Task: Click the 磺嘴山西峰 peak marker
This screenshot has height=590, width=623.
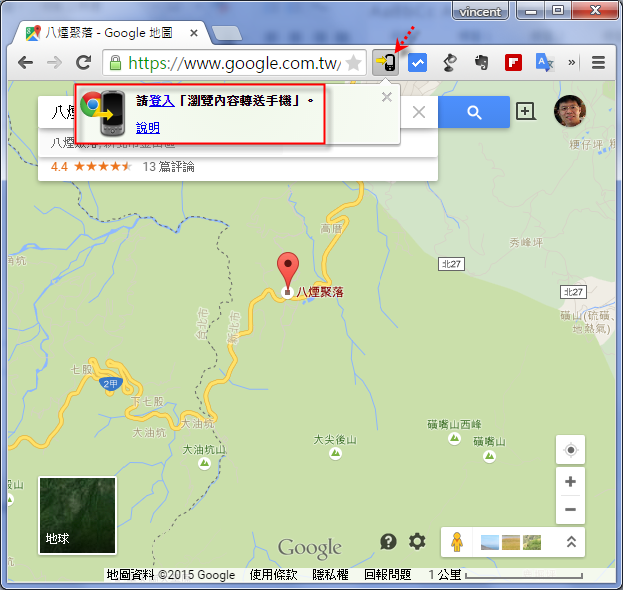Action: 455,438
